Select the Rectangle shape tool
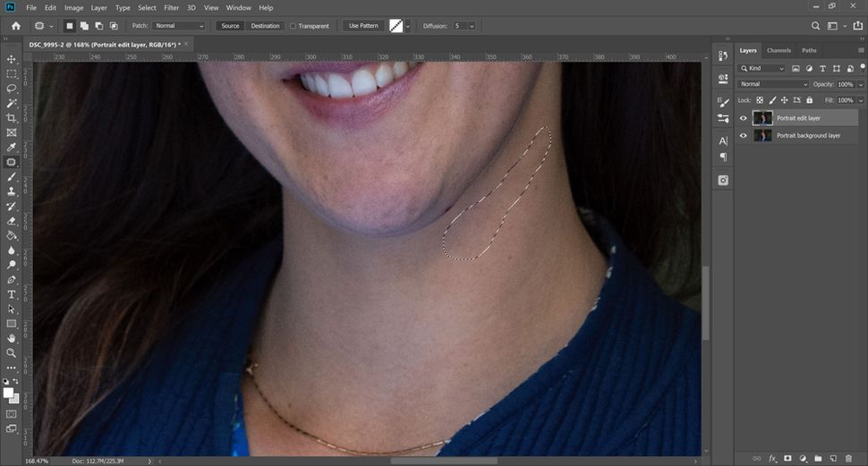Viewport: 868px width, 466px height. 11,324
